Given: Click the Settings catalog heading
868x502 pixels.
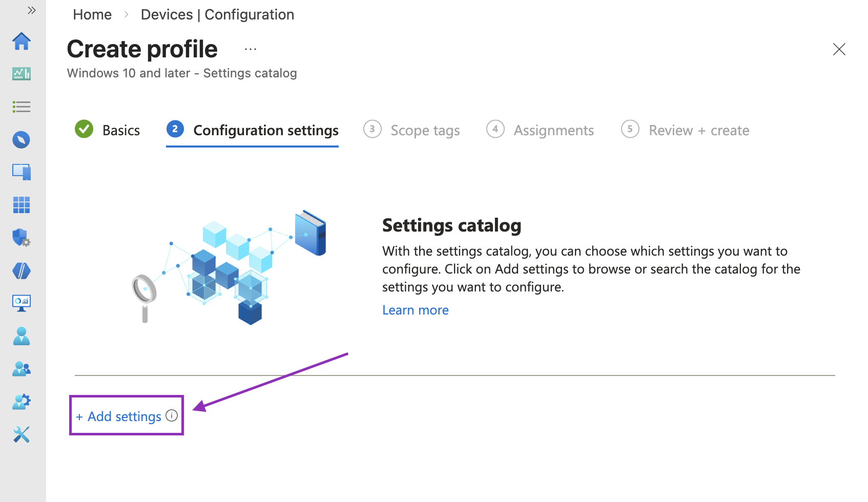Looking at the screenshot, I should tap(451, 225).
